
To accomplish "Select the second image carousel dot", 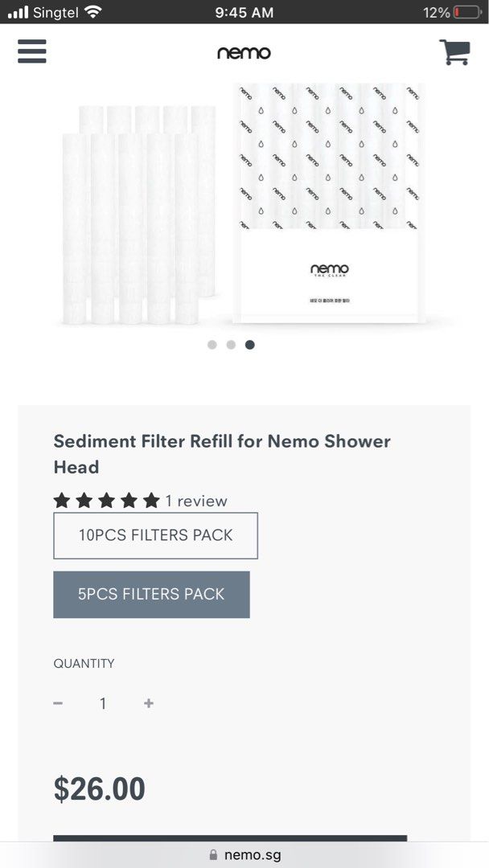I will coord(231,344).
